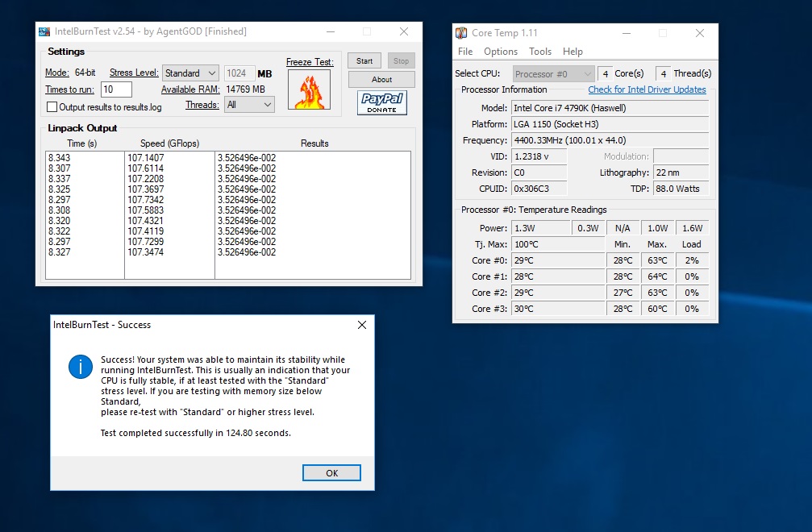The height and width of the screenshot is (532, 812).
Task: Open the Select CPU Processor #0 dropdown
Action: pyautogui.click(x=553, y=73)
